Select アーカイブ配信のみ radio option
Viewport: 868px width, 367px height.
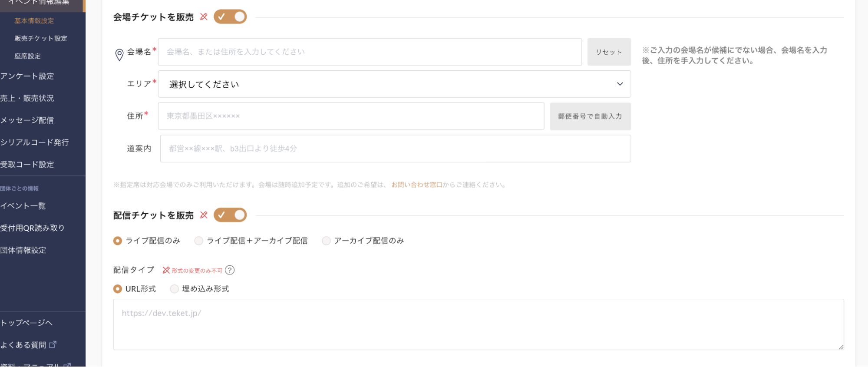(x=326, y=241)
